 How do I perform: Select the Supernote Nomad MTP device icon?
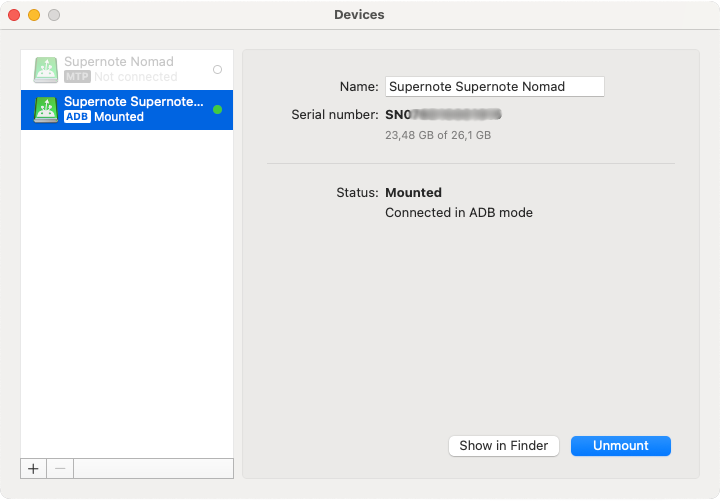pos(46,70)
